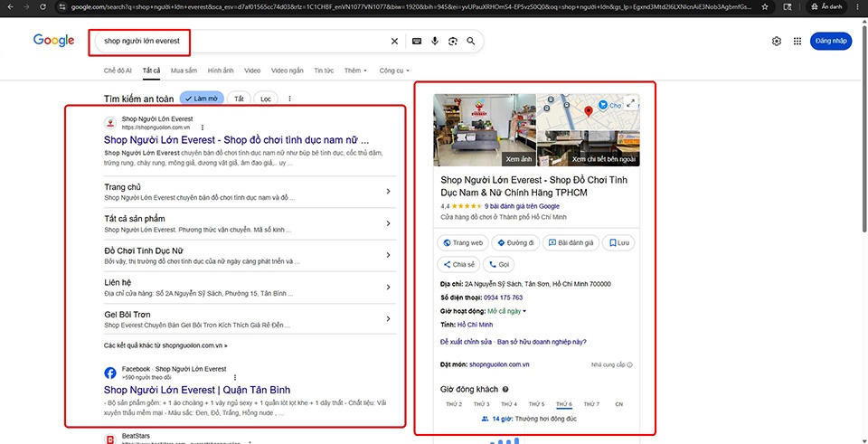Search by image with Lens icon

pyautogui.click(x=453, y=41)
